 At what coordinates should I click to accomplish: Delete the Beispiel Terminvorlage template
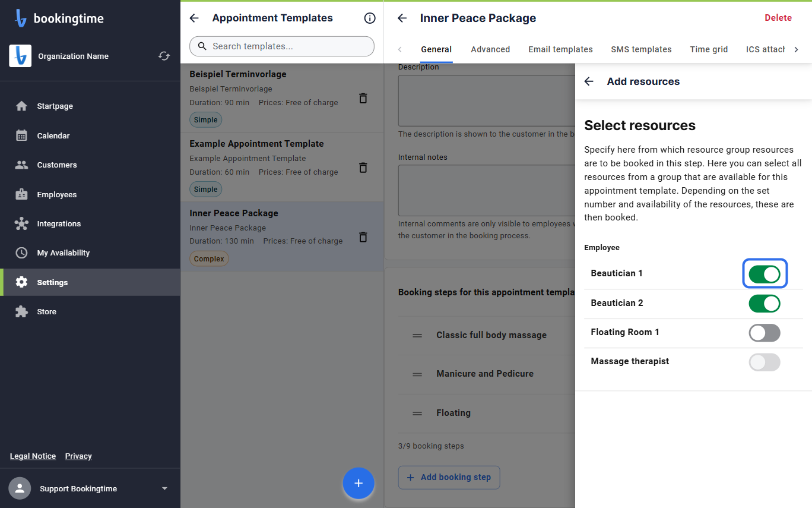tap(363, 98)
